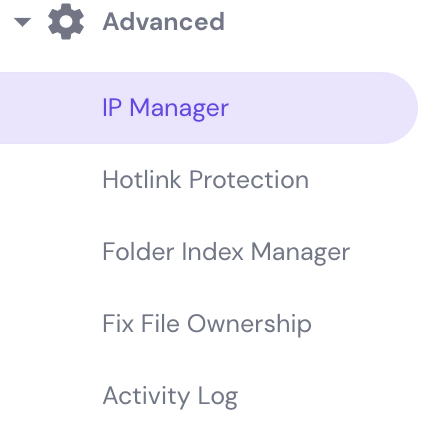View the Activity Log
This screenshot has width=436, height=438.
click(170, 396)
